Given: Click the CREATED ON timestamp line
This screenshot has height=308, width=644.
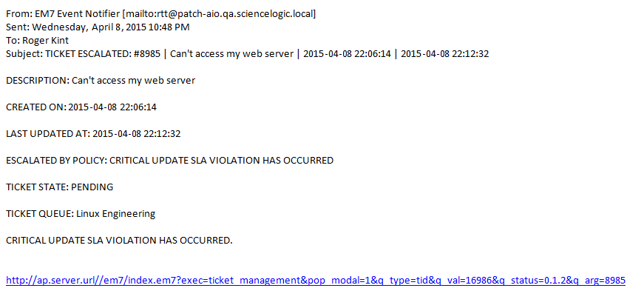Looking at the screenshot, I should click(81, 107).
